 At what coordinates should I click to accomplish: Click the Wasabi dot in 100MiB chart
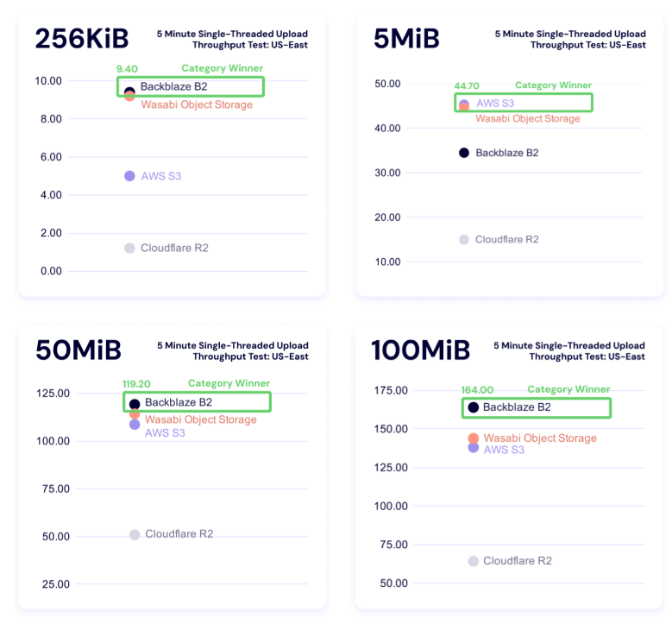473,438
